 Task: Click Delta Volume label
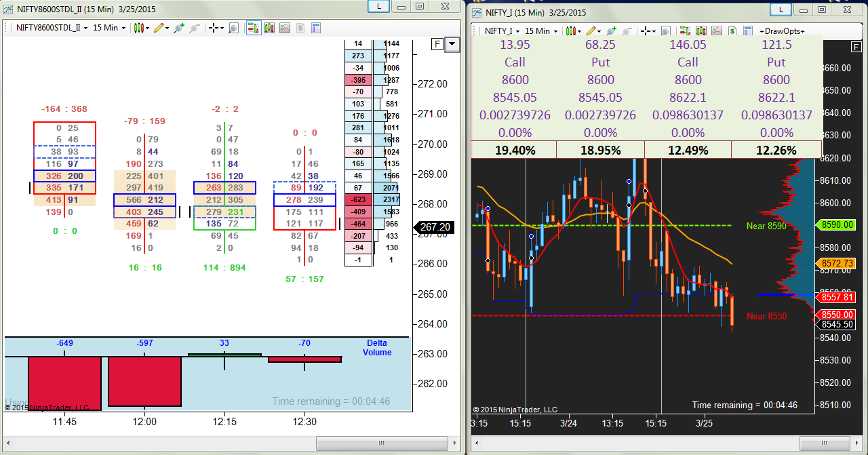[x=377, y=348]
